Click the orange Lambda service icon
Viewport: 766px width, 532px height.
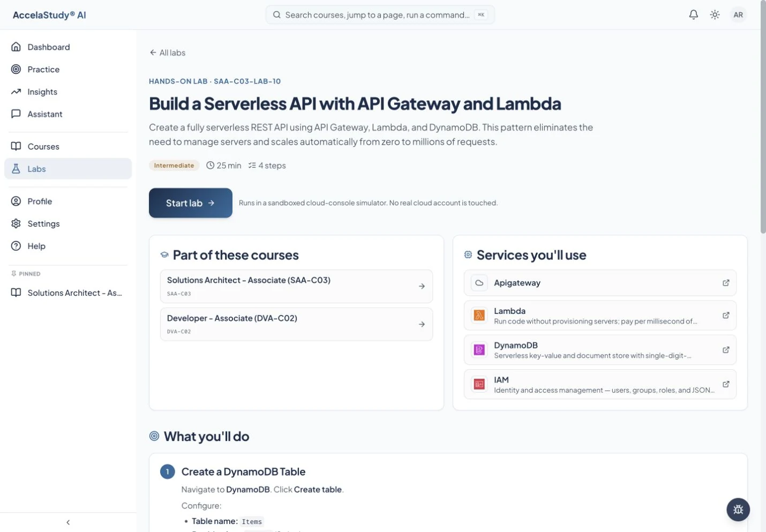point(479,316)
